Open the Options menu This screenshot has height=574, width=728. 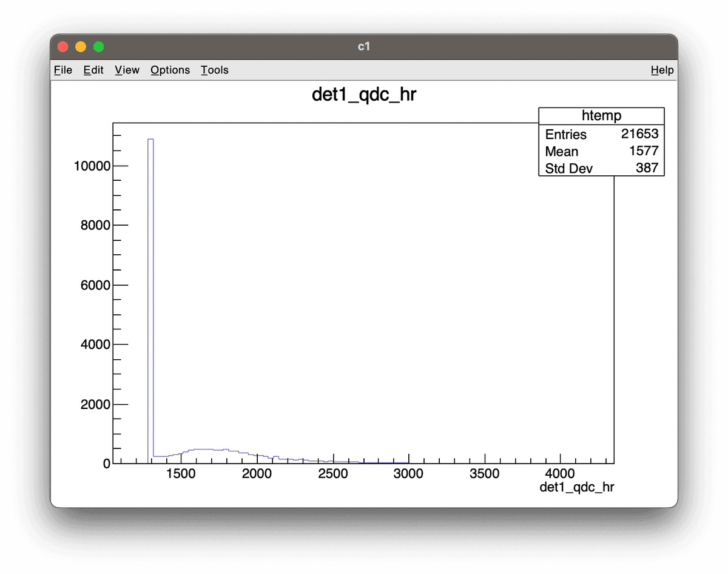tap(170, 70)
